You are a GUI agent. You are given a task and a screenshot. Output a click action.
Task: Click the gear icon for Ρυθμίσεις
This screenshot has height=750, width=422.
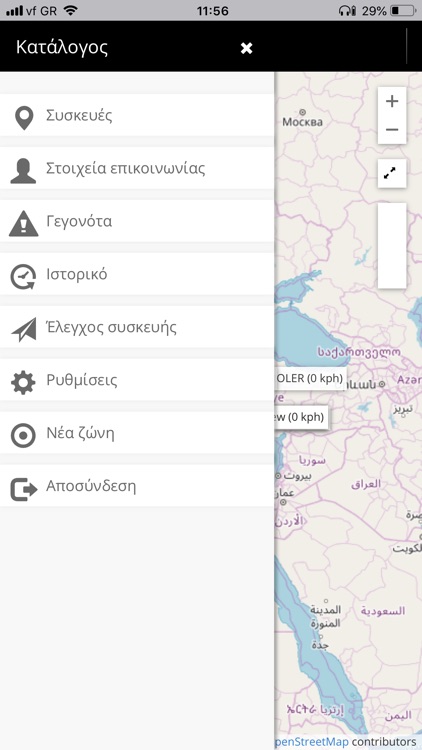click(x=23, y=383)
